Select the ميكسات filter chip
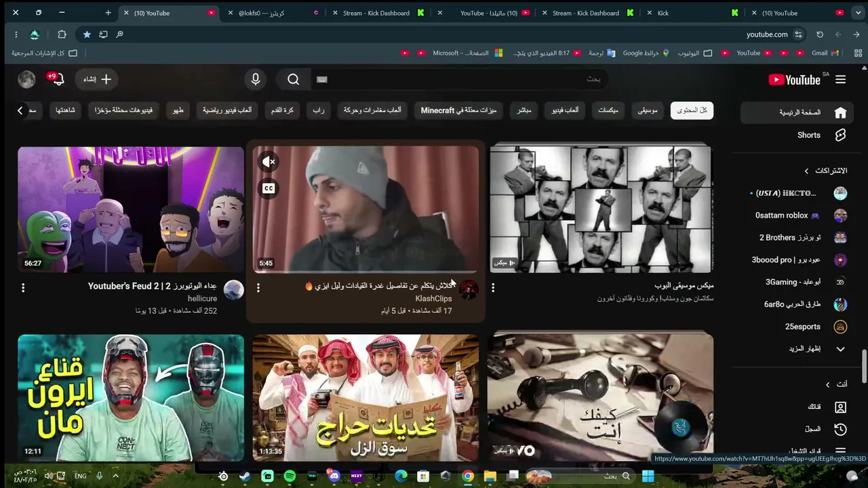The width and height of the screenshot is (868, 488). (608, 110)
